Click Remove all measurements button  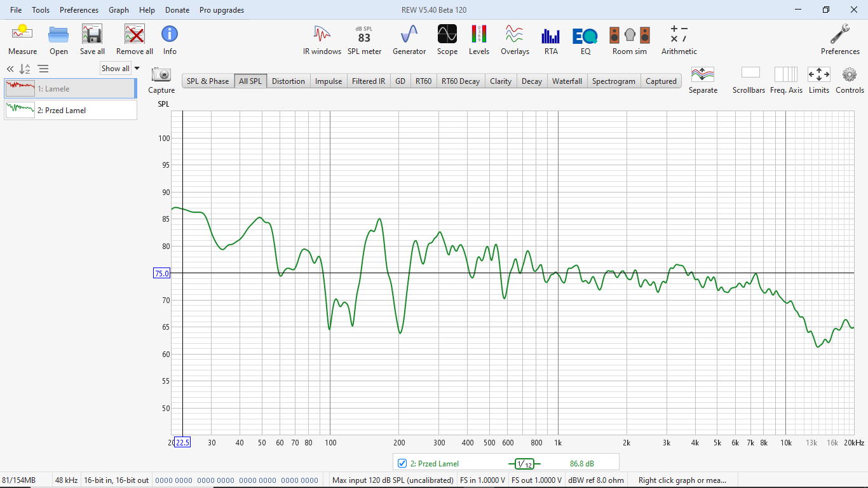(x=134, y=34)
